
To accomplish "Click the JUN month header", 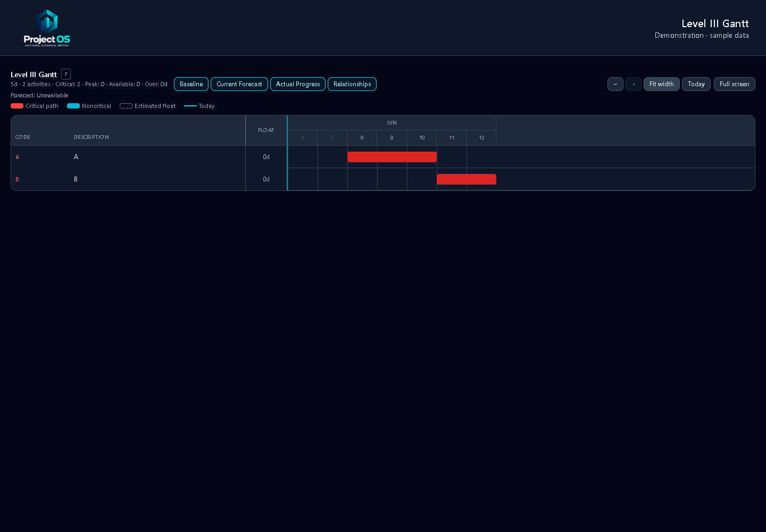I will point(392,123).
